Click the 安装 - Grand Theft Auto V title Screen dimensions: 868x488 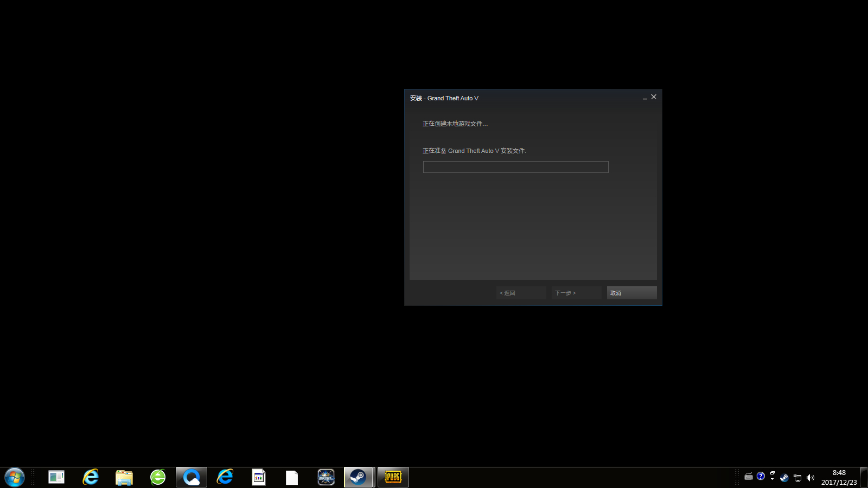(444, 98)
